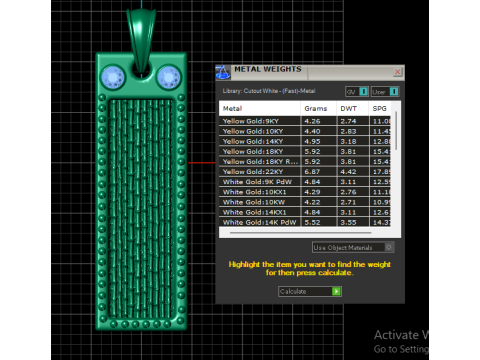Select the Yellow Gold:14KY row
480x360 pixels.
[x=305, y=141]
